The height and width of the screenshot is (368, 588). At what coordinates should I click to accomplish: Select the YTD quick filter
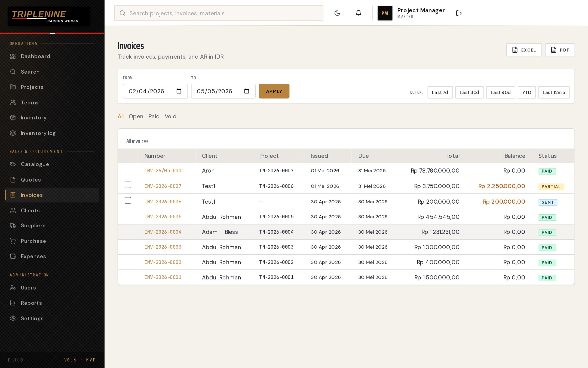[526, 92]
